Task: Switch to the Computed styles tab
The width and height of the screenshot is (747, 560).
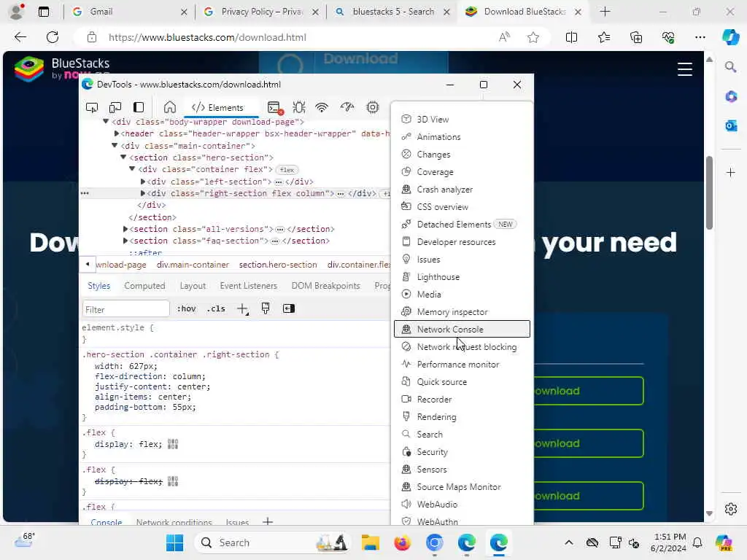Action: pyautogui.click(x=144, y=286)
